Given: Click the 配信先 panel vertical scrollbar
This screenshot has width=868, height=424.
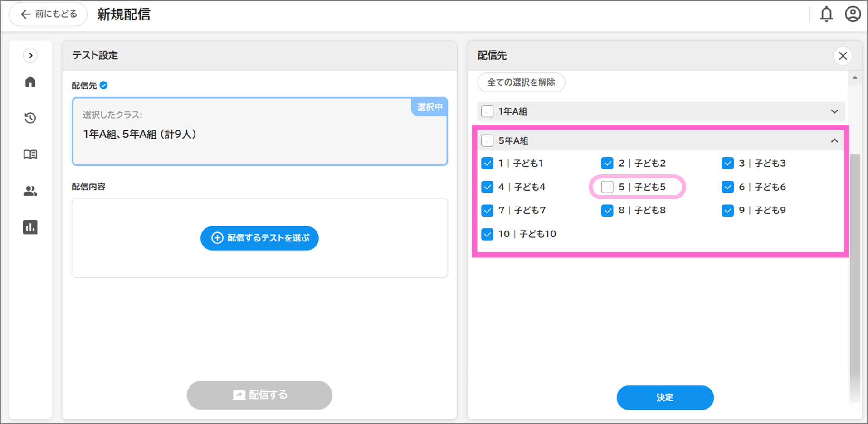Looking at the screenshot, I should click(x=854, y=272).
